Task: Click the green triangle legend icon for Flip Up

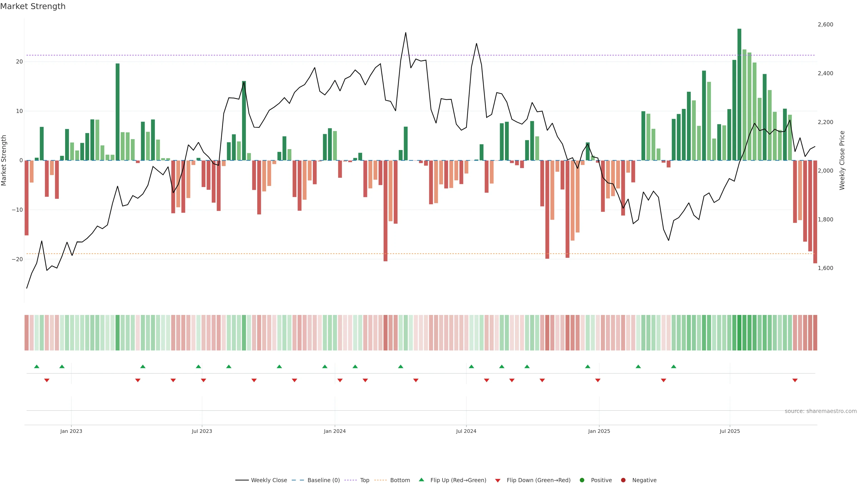Action: tap(421, 480)
